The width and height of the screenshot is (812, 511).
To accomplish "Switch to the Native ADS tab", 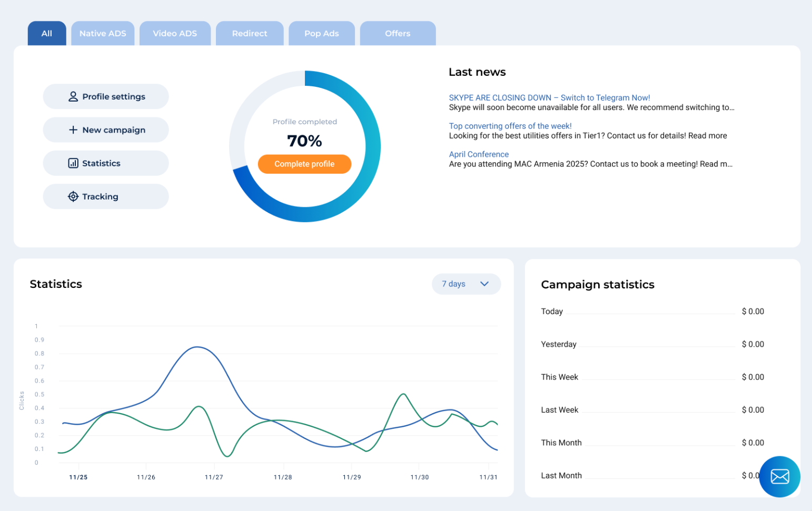I will 103,34.
